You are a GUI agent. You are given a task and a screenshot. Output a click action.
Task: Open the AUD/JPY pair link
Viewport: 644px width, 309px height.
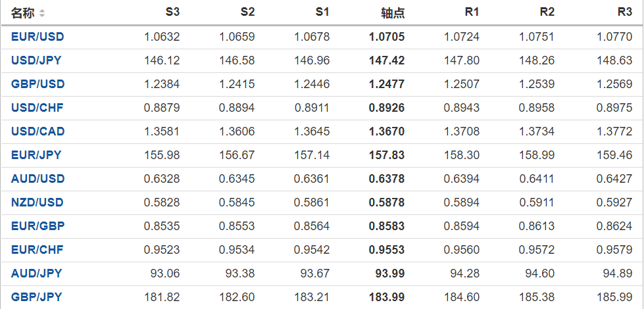(x=36, y=273)
